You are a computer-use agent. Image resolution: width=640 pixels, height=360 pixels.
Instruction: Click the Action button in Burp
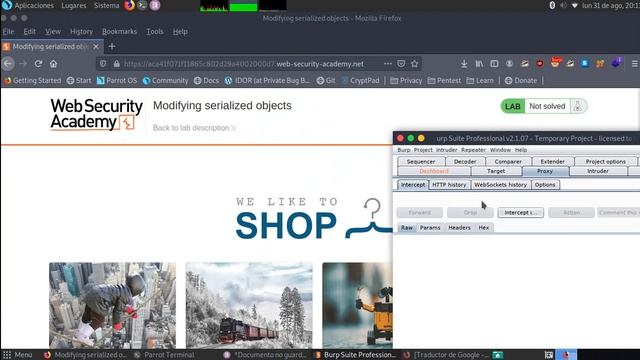[x=571, y=213]
